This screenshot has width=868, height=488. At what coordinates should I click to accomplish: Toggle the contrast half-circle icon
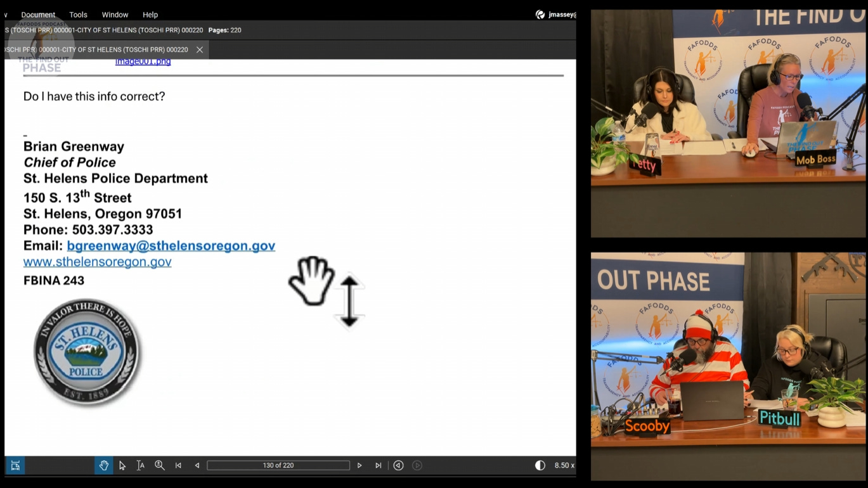point(540,465)
